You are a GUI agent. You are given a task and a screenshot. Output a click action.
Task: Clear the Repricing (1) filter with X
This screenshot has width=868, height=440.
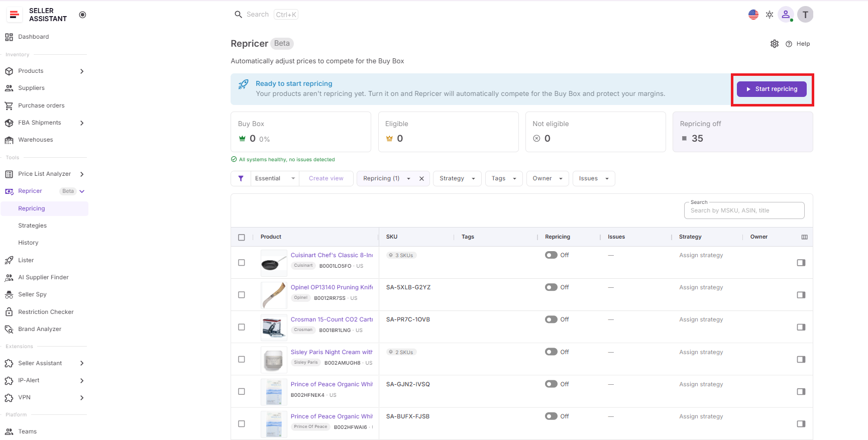tap(421, 178)
